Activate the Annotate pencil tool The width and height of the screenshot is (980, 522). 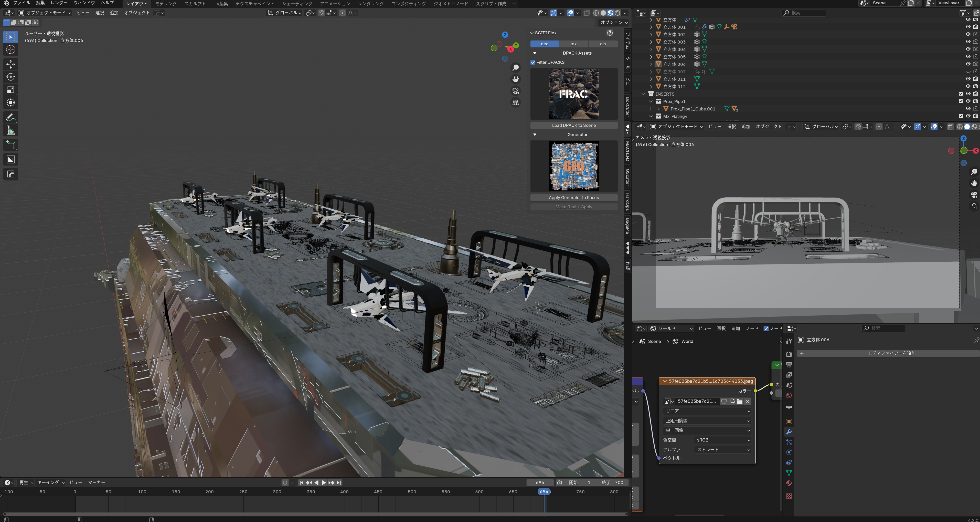(x=11, y=117)
